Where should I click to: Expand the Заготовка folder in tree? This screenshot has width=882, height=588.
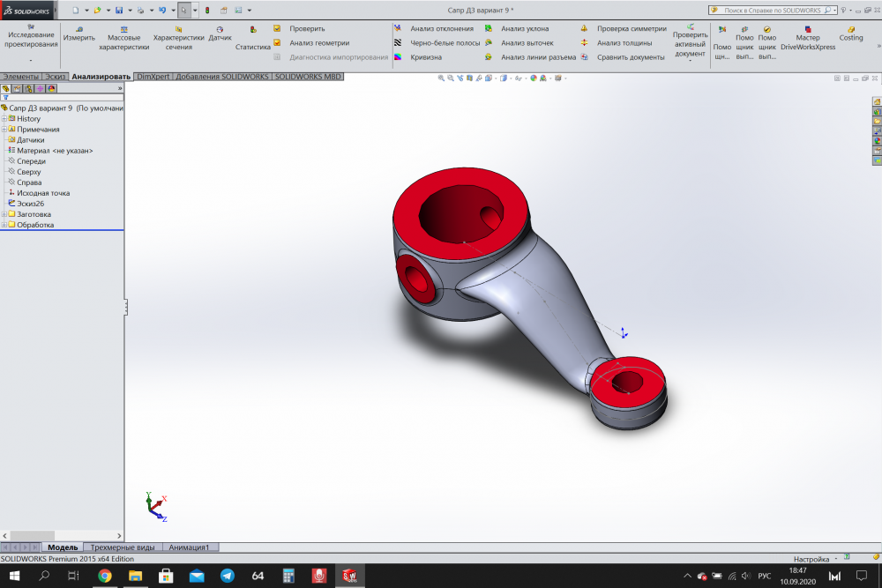pos(4,214)
